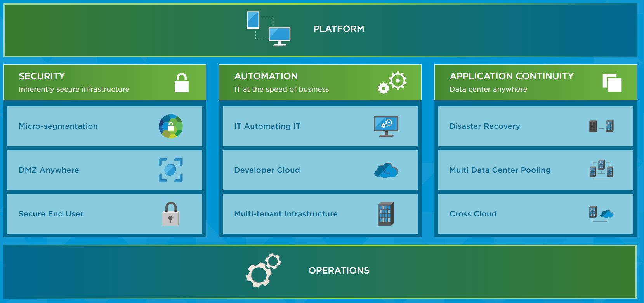Choose the Disaster Recovery text label
The height and width of the screenshot is (303, 644).
484,126
